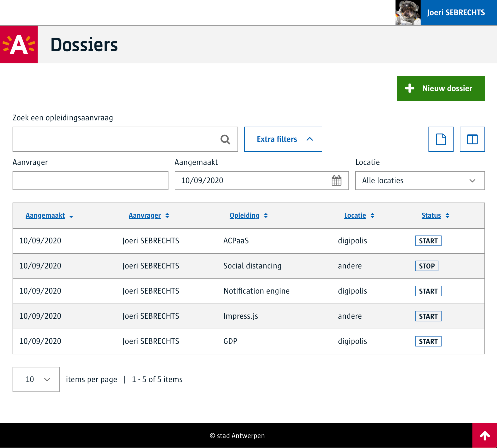
Task: Click START status in ACPaaS row
Action: 428,241
